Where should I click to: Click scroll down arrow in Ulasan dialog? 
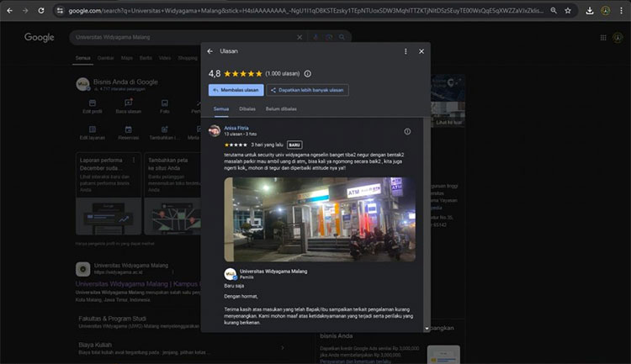point(427,329)
